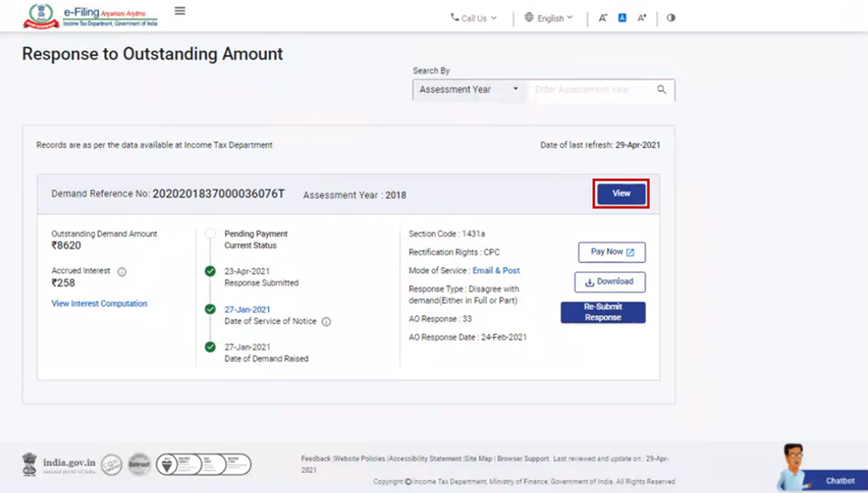Expand the Call Us dropdown
This screenshot has height=493, width=868.
click(x=473, y=18)
